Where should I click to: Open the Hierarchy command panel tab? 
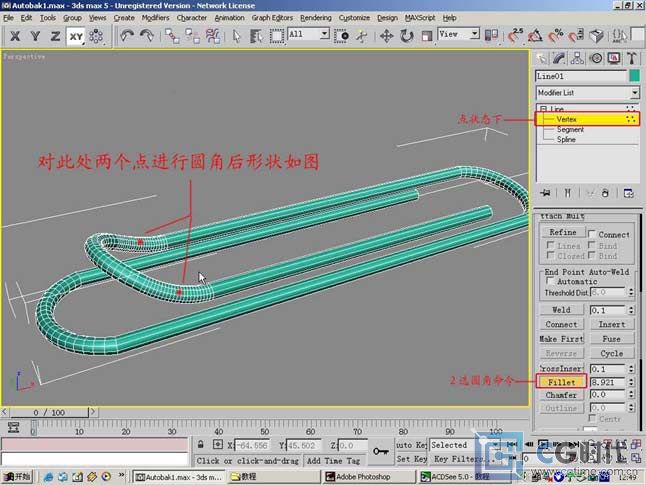[x=577, y=59]
